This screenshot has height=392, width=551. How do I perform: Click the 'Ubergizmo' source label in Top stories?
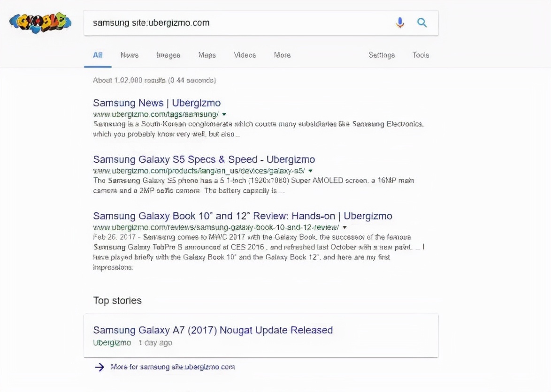pyautogui.click(x=112, y=343)
